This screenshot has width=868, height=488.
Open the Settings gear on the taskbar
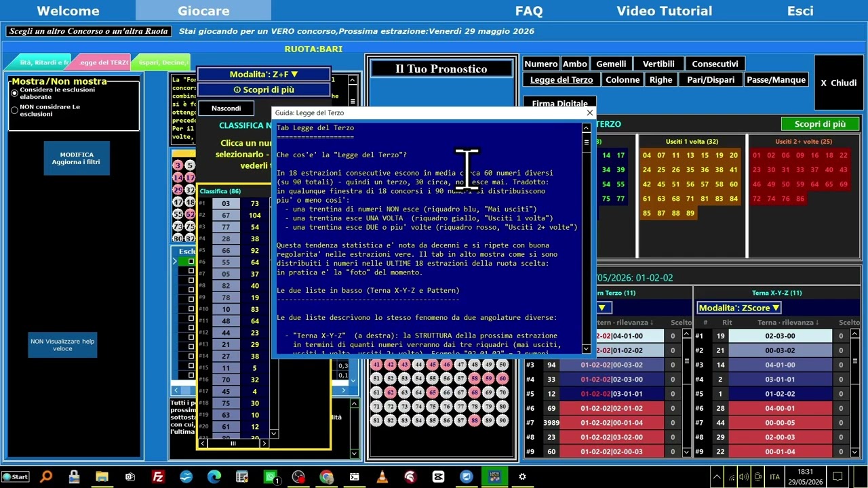pos(522,476)
